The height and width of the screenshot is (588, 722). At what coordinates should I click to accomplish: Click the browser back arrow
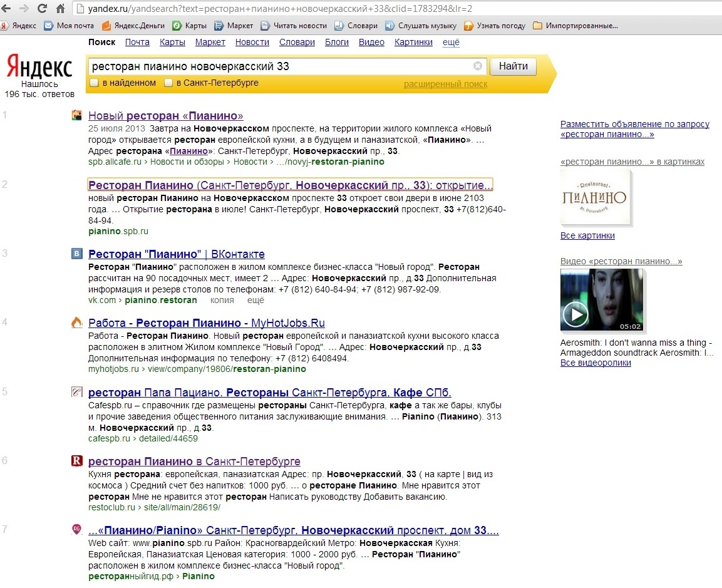(6, 8)
